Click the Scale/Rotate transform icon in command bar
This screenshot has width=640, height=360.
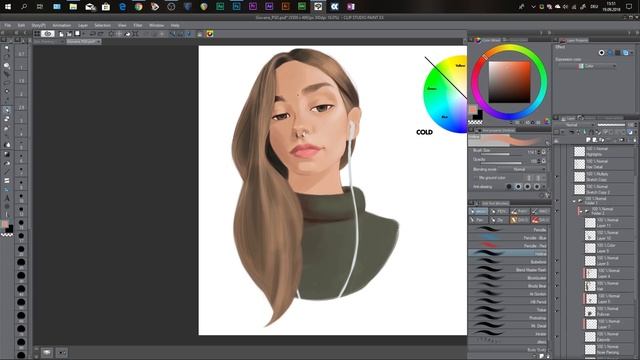136,34
